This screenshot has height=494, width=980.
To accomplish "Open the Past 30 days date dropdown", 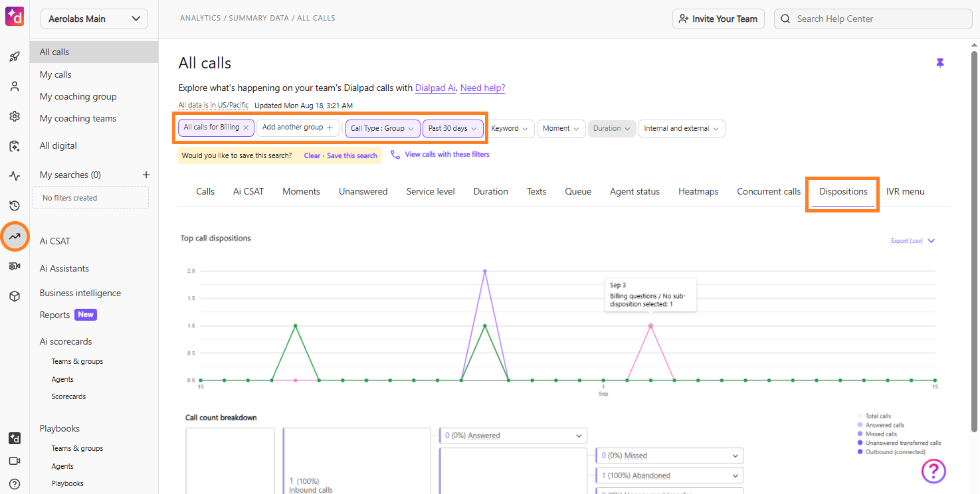I will click(452, 128).
